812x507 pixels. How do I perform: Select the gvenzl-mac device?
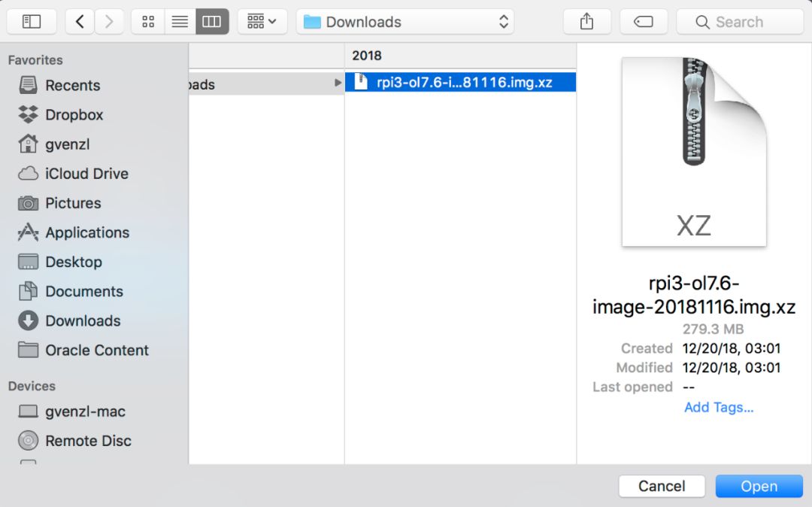point(85,411)
